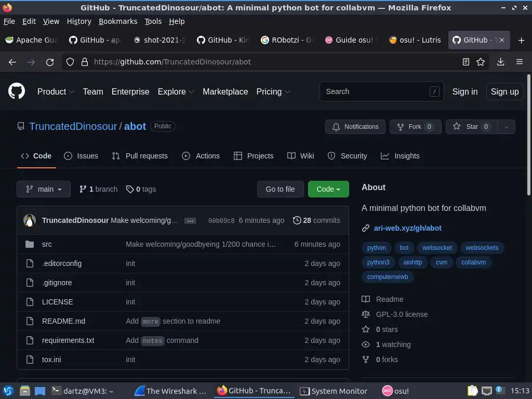This screenshot has height=399, width=532.
Task: Reload the page with the refresh icon
Action: click(x=50, y=62)
